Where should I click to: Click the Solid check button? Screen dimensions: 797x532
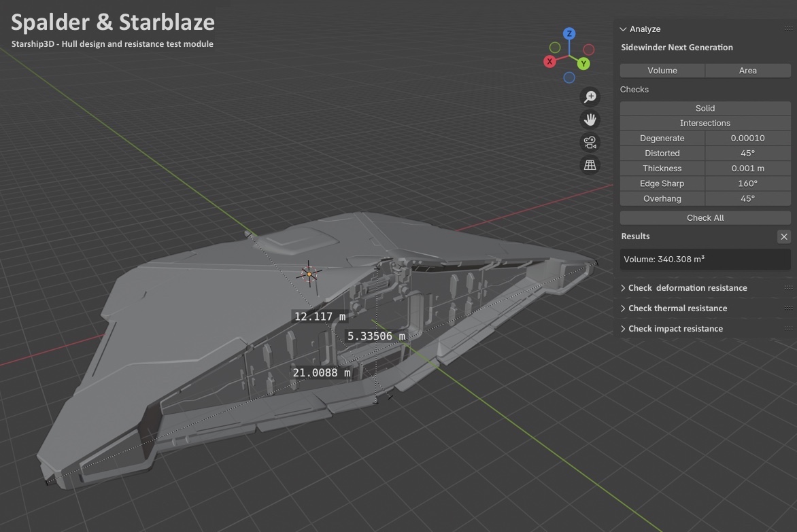click(705, 108)
